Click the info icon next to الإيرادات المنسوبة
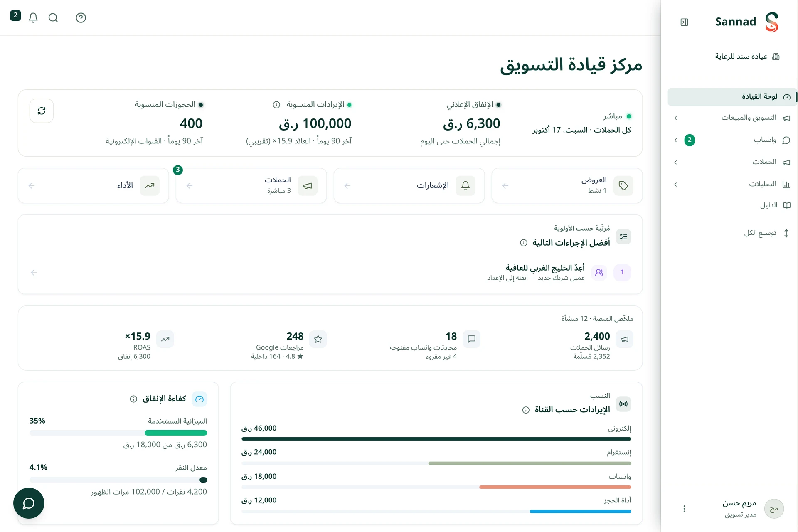This screenshot has width=798, height=532. pos(276,105)
